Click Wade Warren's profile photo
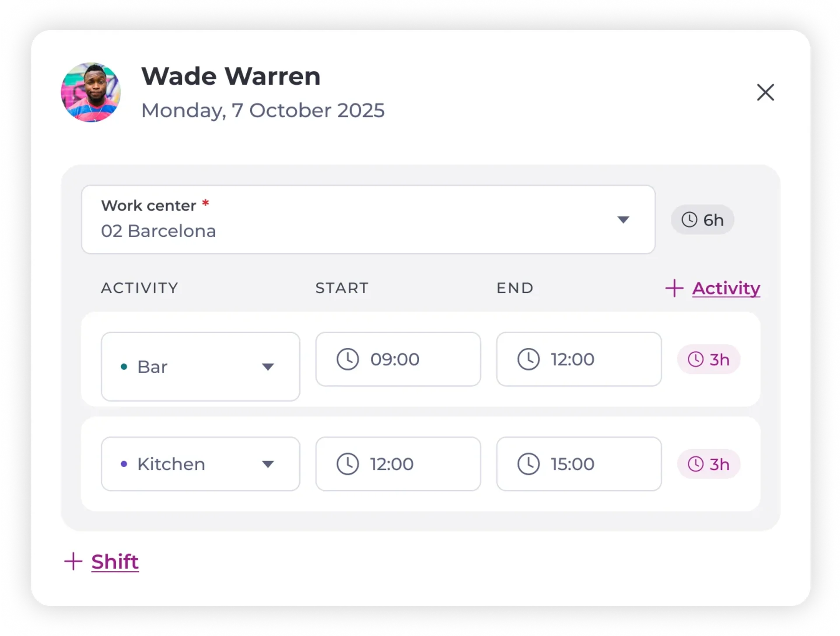 point(91,92)
